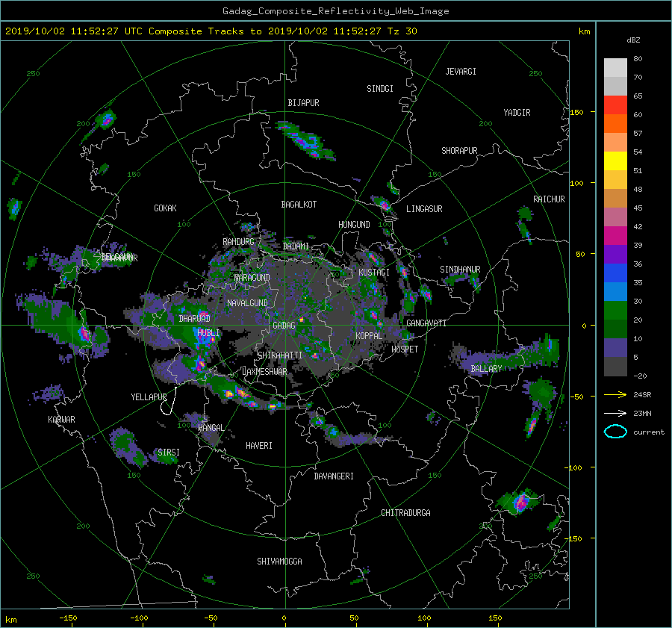Click the DHARWAD city label
Viewport: 672px width, 628px height.
(194, 319)
